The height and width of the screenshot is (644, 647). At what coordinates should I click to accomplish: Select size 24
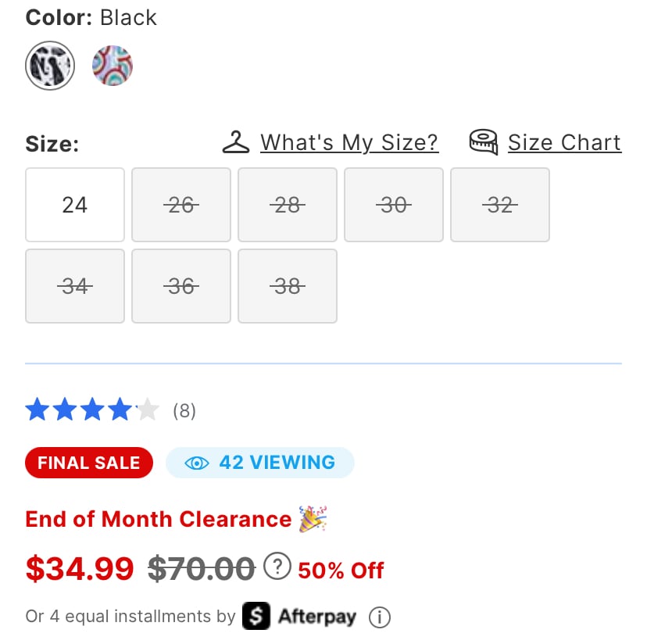pos(75,205)
